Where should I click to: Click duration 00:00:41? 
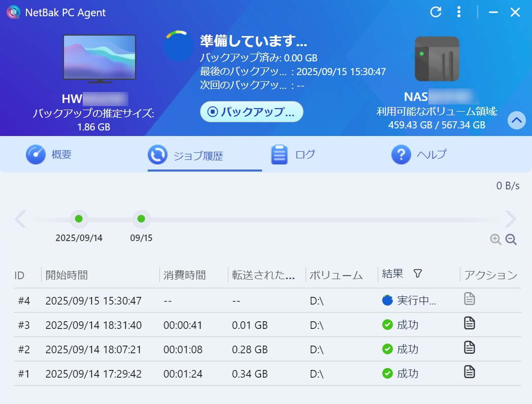[x=183, y=325]
